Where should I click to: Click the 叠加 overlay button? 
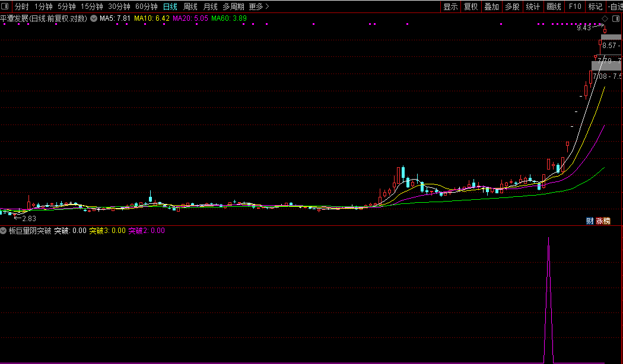pyautogui.click(x=491, y=7)
